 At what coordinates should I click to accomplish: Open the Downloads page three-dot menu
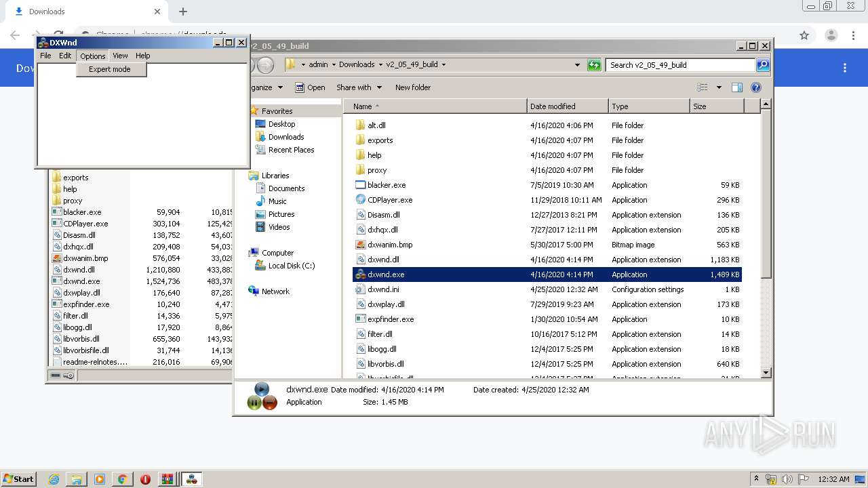845,68
